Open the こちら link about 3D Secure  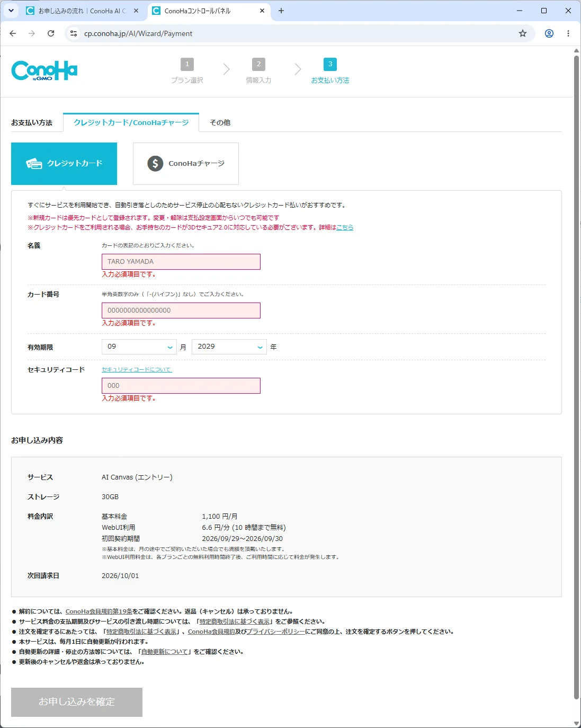(345, 227)
